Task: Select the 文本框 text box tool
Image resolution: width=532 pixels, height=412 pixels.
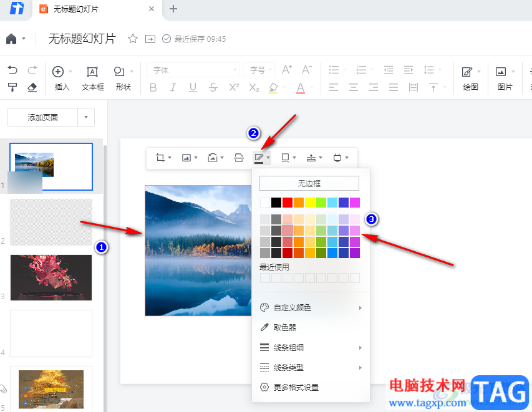Action: (93, 79)
